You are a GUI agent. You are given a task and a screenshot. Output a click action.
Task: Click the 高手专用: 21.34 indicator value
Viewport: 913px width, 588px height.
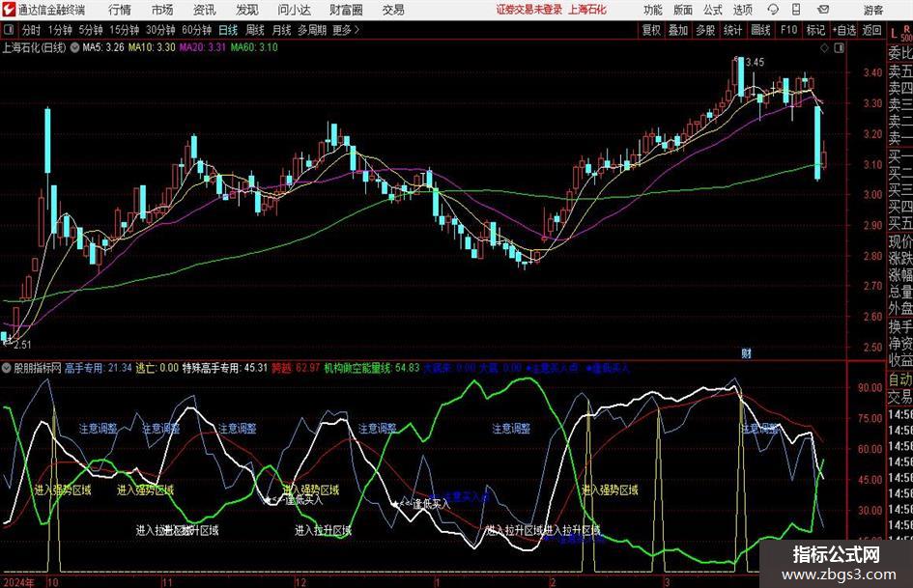click(99, 368)
